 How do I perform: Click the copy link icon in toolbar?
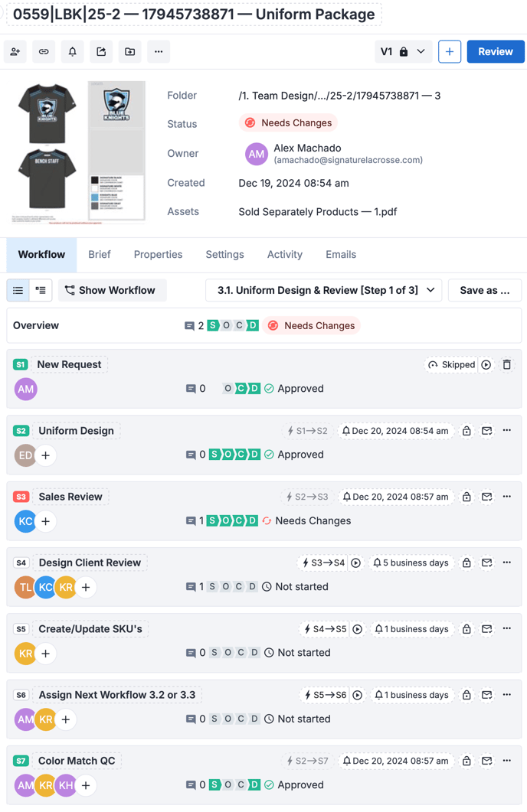tap(44, 52)
